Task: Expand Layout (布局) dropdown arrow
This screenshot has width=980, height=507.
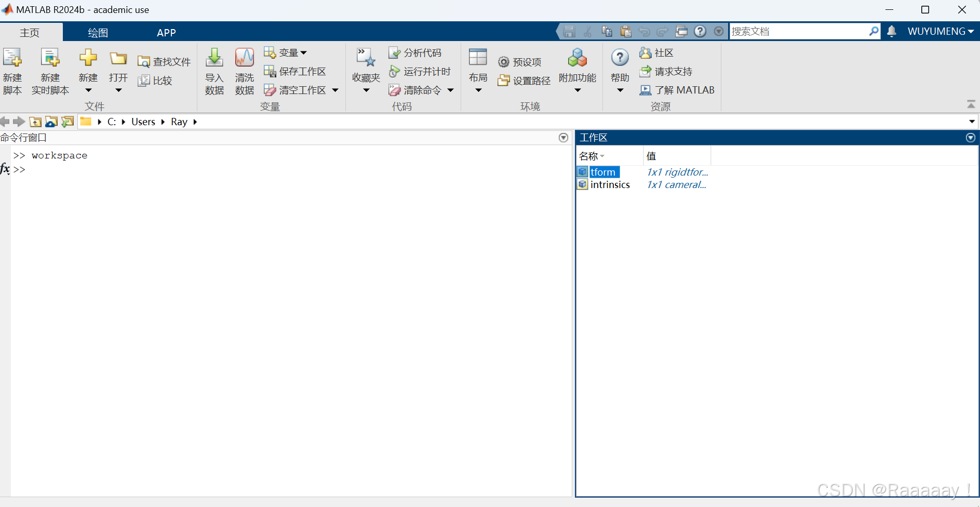Action: click(478, 90)
